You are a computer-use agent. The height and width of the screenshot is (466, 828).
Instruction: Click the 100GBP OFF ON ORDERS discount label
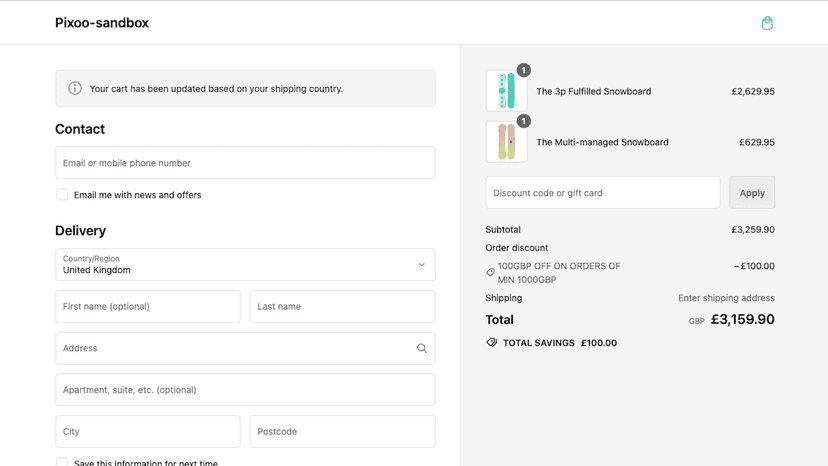click(x=559, y=273)
